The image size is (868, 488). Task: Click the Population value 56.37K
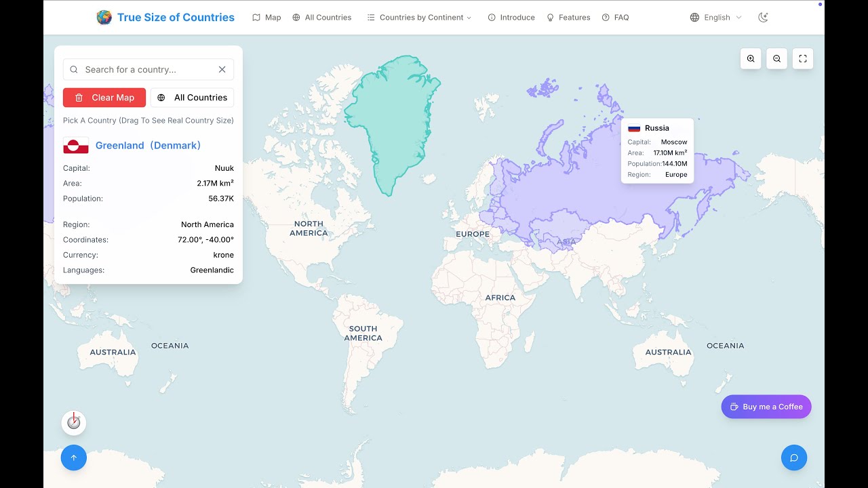click(x=221, y=199)
